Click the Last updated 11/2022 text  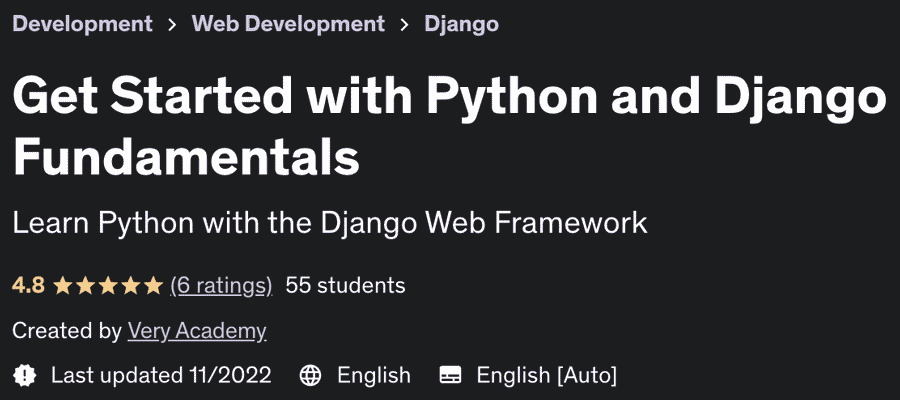pos(161,375)
